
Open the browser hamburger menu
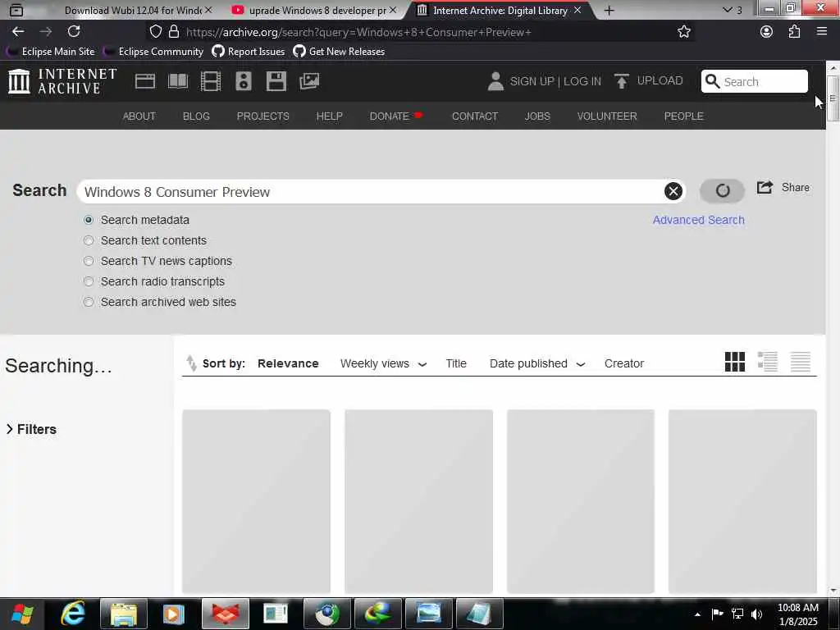[x=822, y=32]
